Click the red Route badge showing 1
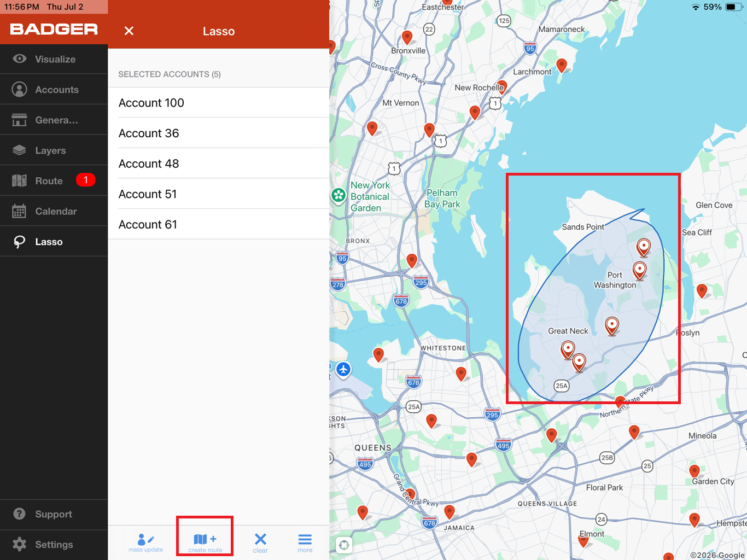This screenshot has height=560, width=747. coord(86,180)
